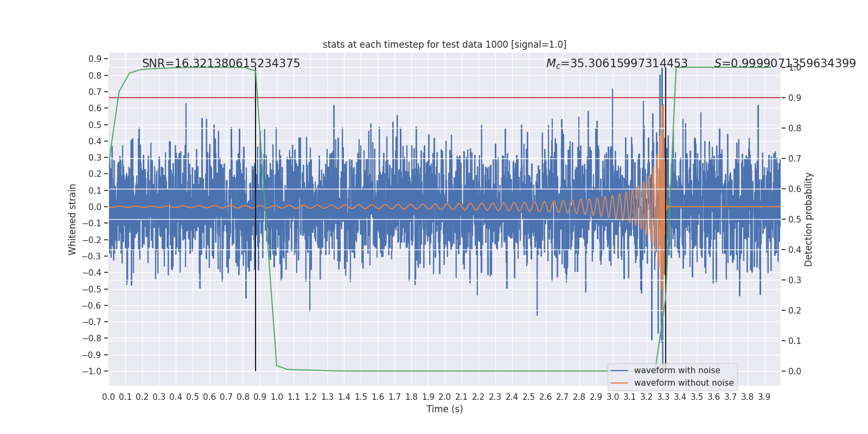Screen dimensions: 868x434
Task: Click the 0.9 tick on whitened strain axis
Action: 95,59
